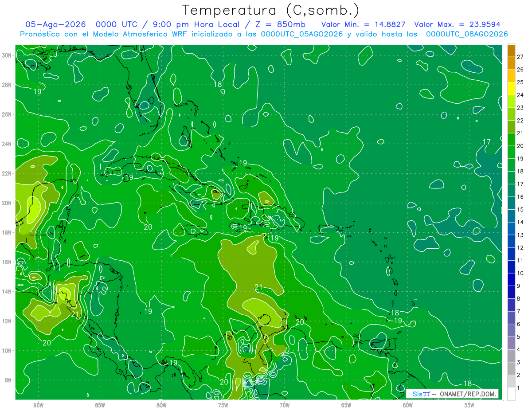Click the 65W longitude axis label
The height and width of the screenshot is (411, 532).
pos(346,405)
